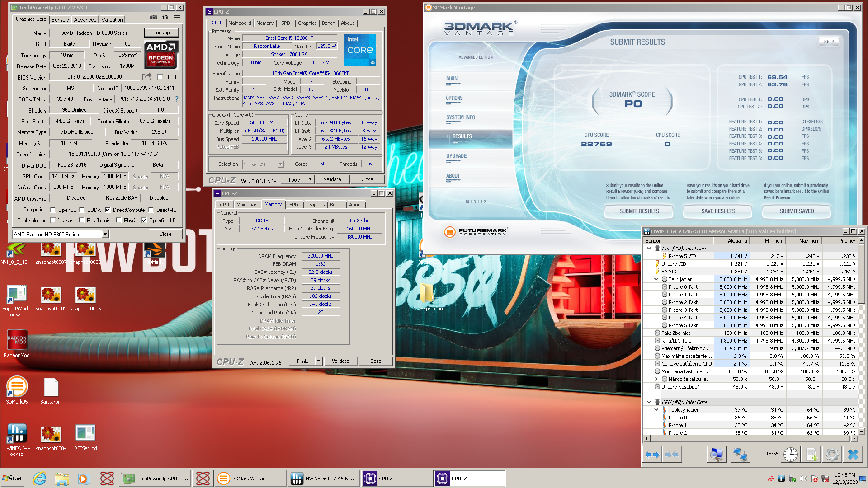Screen dimensions: 868x488
Task: Click the Start button
Action: point(13,479)
